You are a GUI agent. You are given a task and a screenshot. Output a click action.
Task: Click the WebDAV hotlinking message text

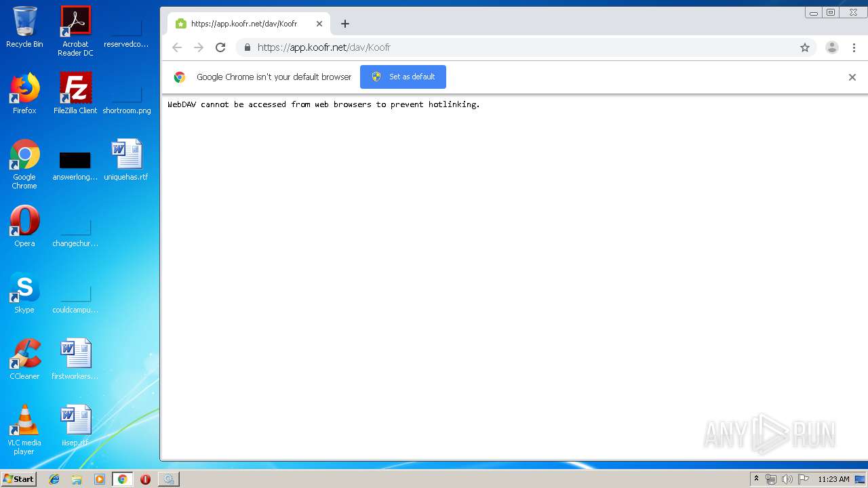pyautogui.click(x=323, y=104)
